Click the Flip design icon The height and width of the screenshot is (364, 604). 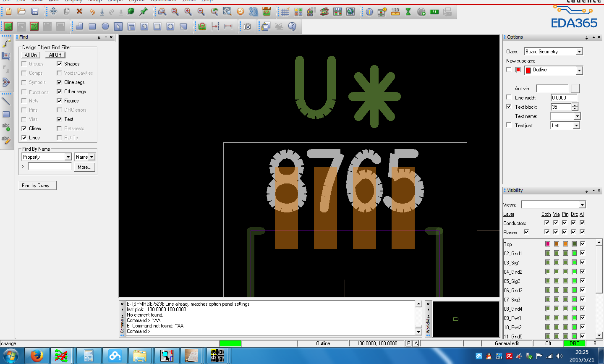[267, 12]
